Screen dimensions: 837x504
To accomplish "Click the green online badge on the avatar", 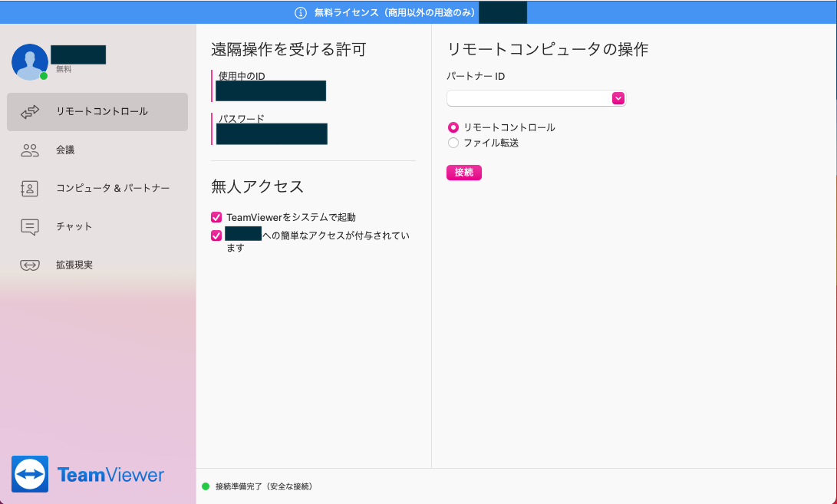I will [44, 76].
